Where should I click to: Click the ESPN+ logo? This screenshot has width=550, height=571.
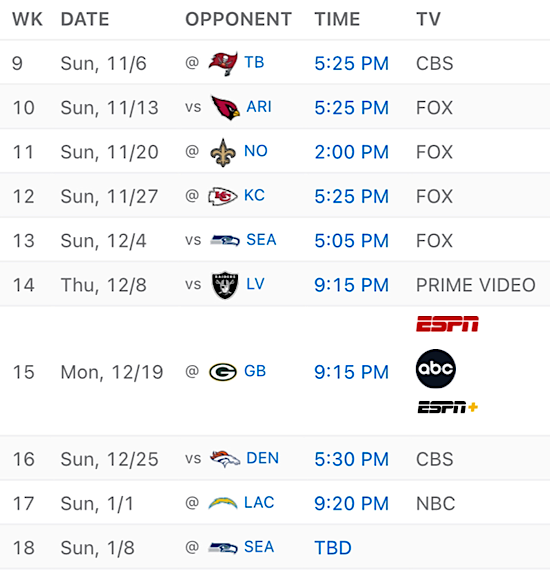448,407
